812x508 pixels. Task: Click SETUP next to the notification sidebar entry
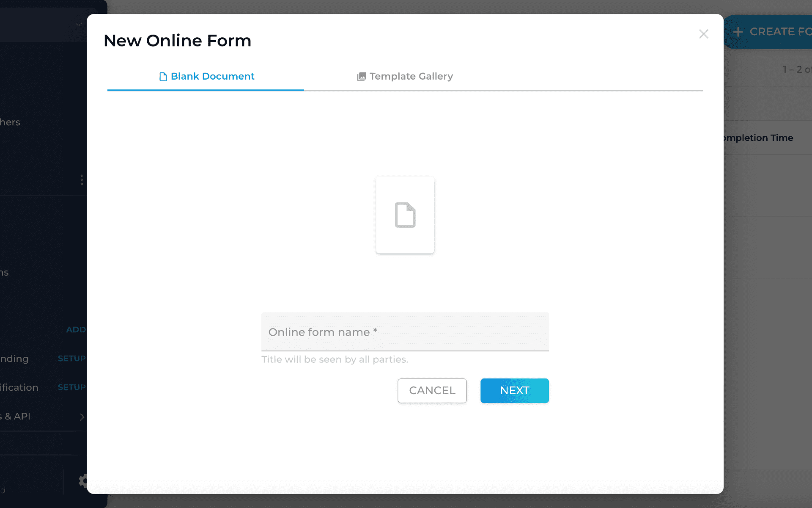pyautogui.click(x=71, y=387)
